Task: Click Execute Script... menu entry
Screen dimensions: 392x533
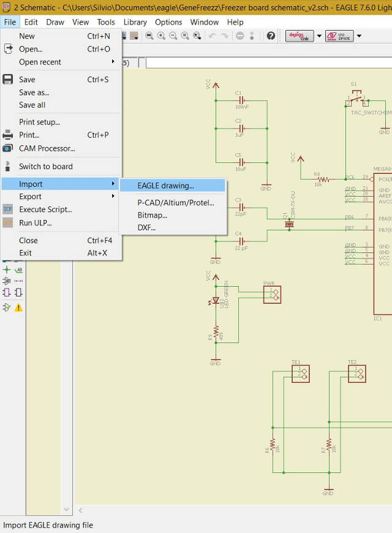Action: (61, 210)
